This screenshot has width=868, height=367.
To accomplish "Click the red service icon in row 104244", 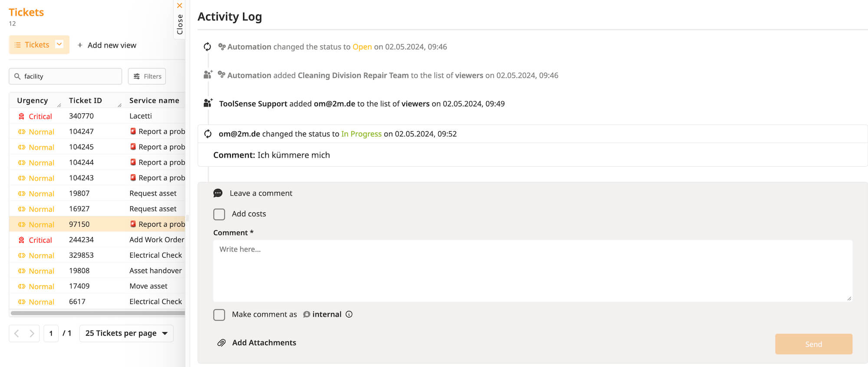I will click(x=133, y=162).
